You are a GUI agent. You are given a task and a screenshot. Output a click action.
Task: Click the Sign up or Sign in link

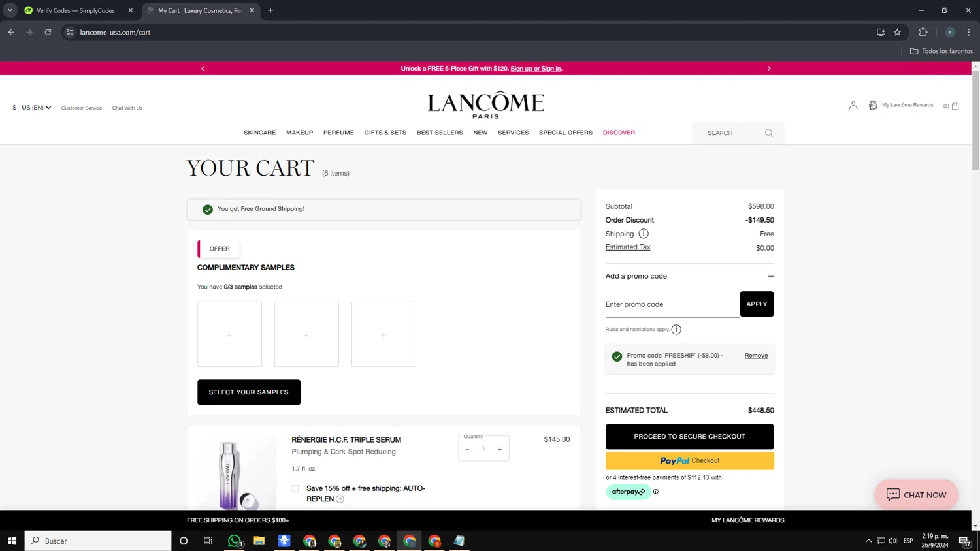[536, 69]
